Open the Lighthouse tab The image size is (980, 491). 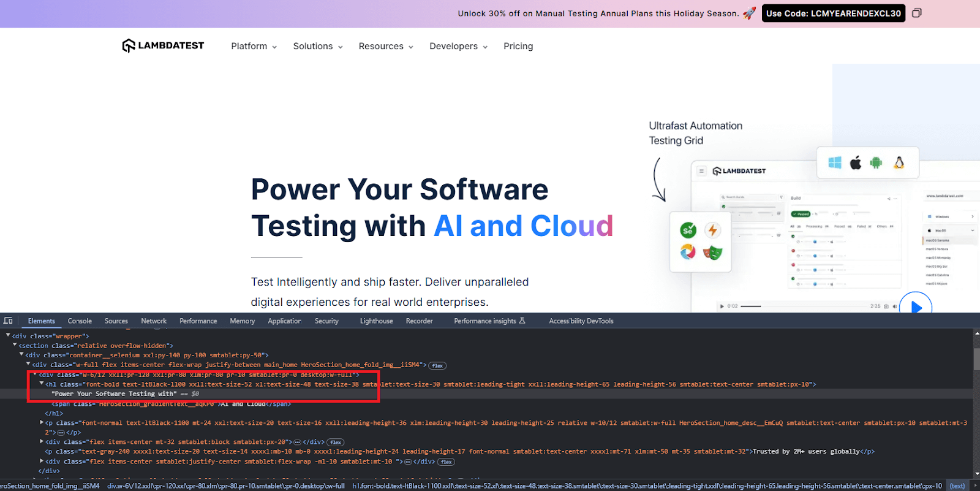(x=377, y=321)
